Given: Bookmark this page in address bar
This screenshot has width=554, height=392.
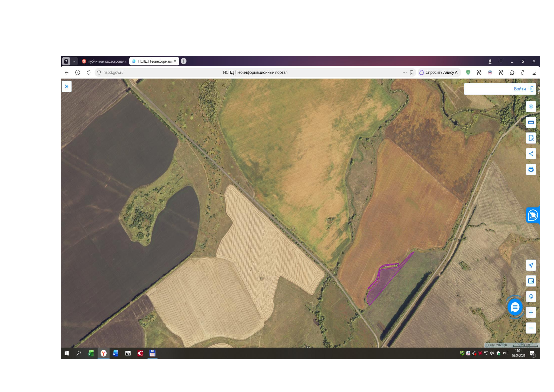Looking at the screenshot, I should 412,73.
